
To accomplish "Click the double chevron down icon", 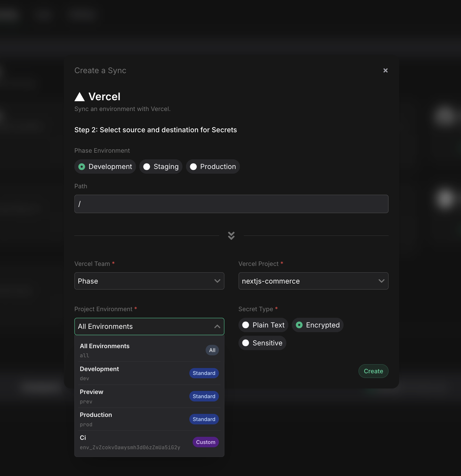I will [231, 236].
